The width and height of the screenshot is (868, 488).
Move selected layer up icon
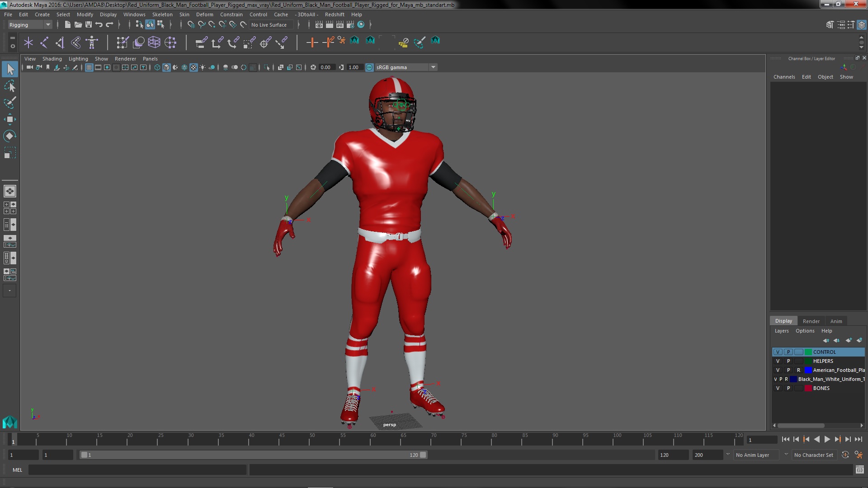tap(826, 340)
